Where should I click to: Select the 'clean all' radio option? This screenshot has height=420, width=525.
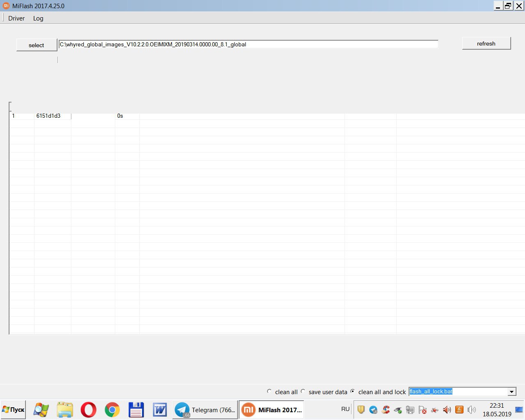point(269,391)
